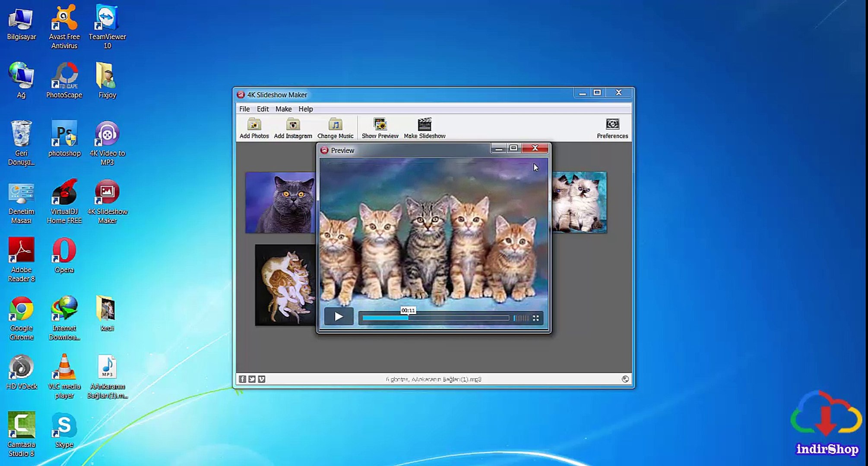Image resolution: width=868 pixels, height=466 pixels.
Task: Toggle fullscreen in the Preview player
Action: click(x=536, y=318)
